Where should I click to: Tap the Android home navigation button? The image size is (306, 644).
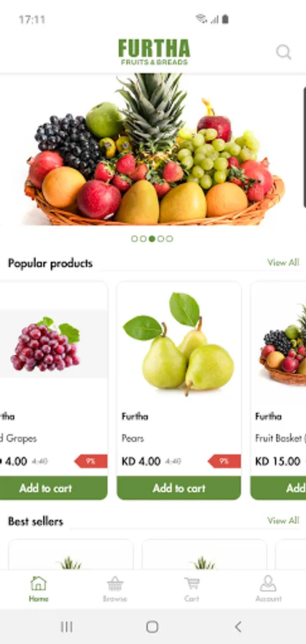click(152, 627)
